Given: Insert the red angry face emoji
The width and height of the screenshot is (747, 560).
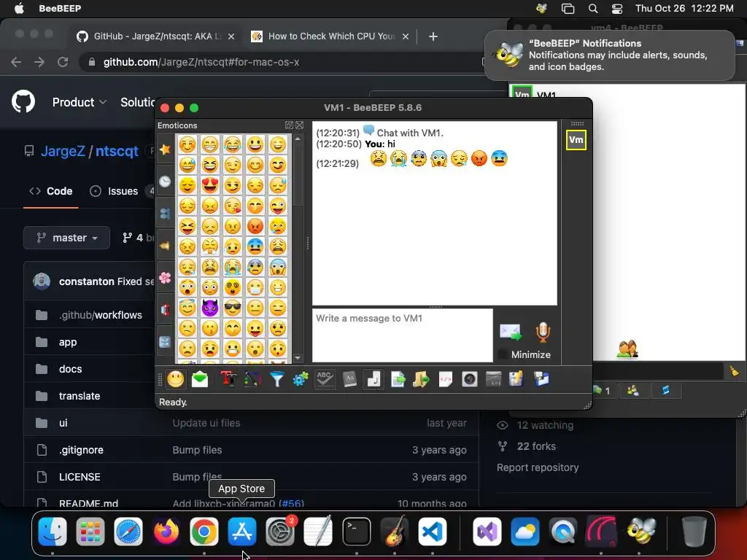Looking at the screenshot, I should tap(255, 226).
